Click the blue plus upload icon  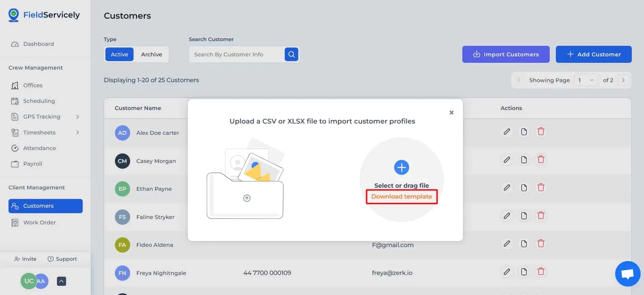tap(401, 167)
